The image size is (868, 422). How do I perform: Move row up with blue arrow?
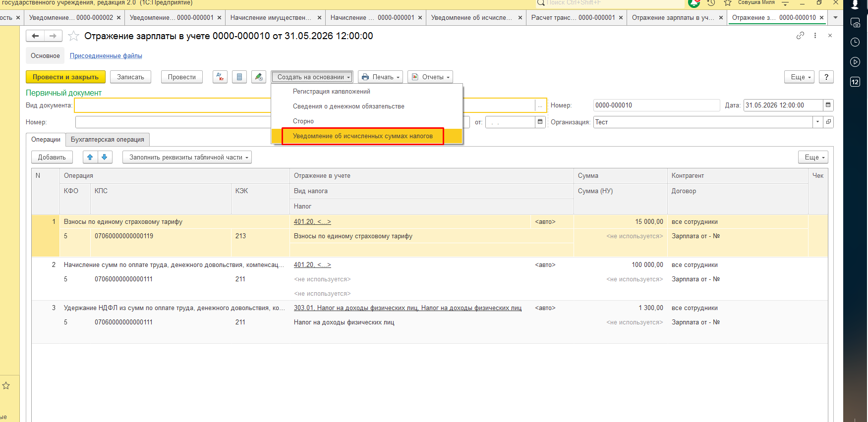pos(90,157)
